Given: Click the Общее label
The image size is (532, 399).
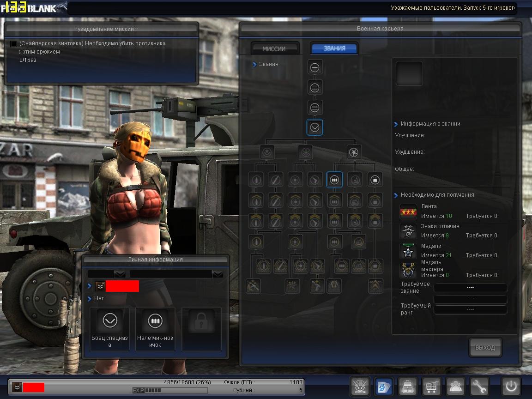Looking at the screenshot, I should pyautogui.click(x=405, y=169).
